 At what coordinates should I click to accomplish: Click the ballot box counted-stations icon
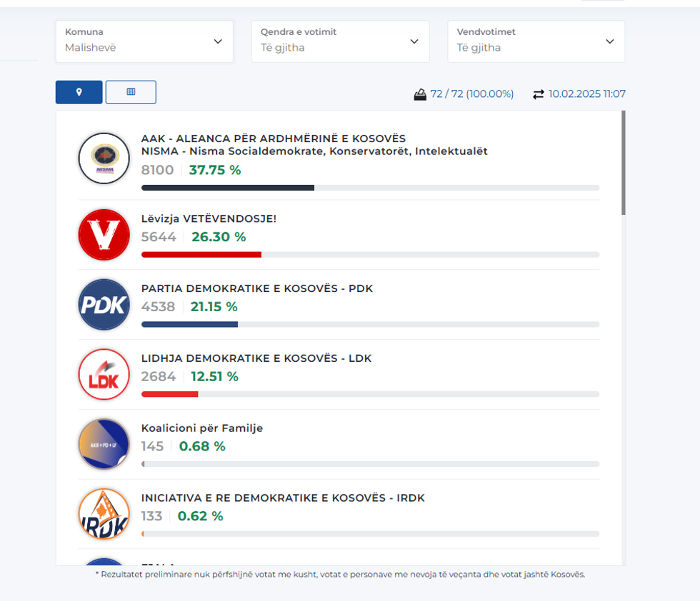(420, 94)
